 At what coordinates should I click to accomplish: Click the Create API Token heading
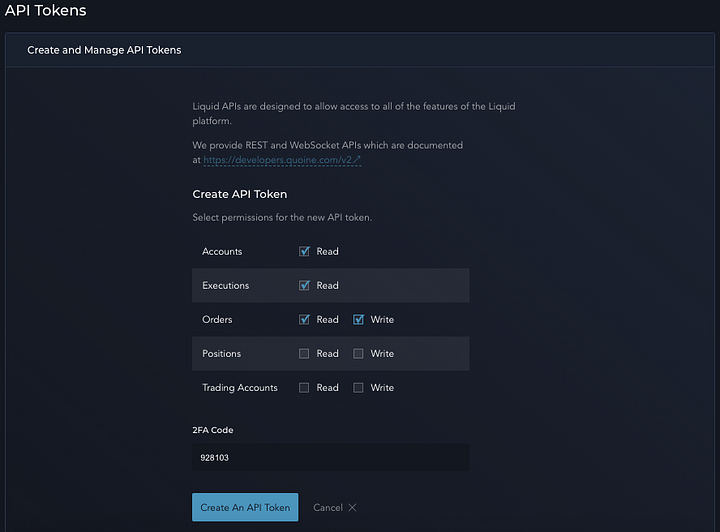coord(240,194)
